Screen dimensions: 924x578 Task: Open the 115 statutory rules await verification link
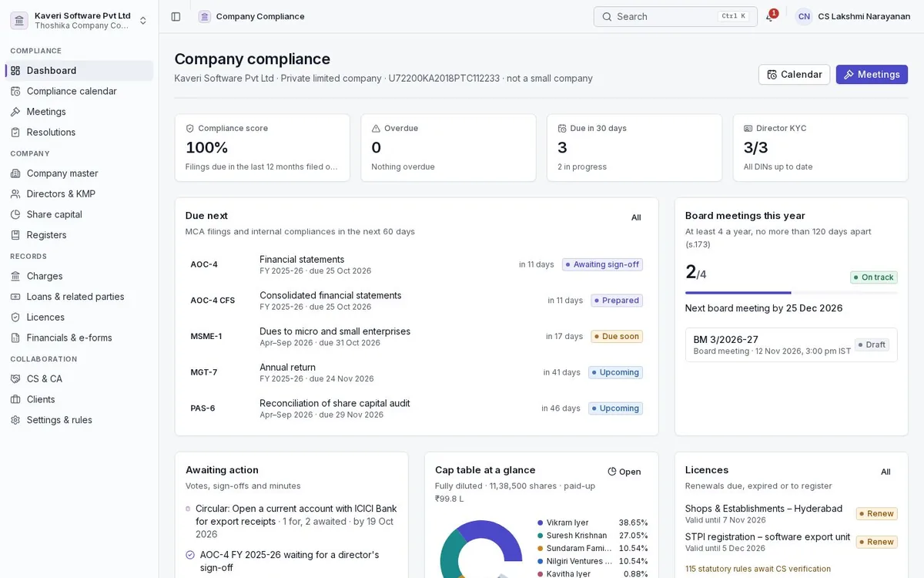pos(758,570)
